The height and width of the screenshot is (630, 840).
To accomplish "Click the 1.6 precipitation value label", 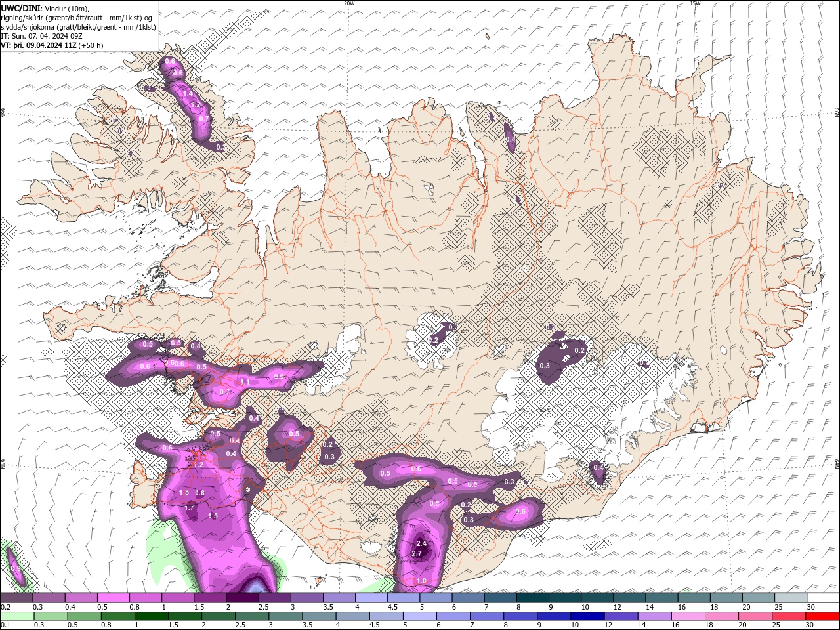I will [x=200, y=493].
